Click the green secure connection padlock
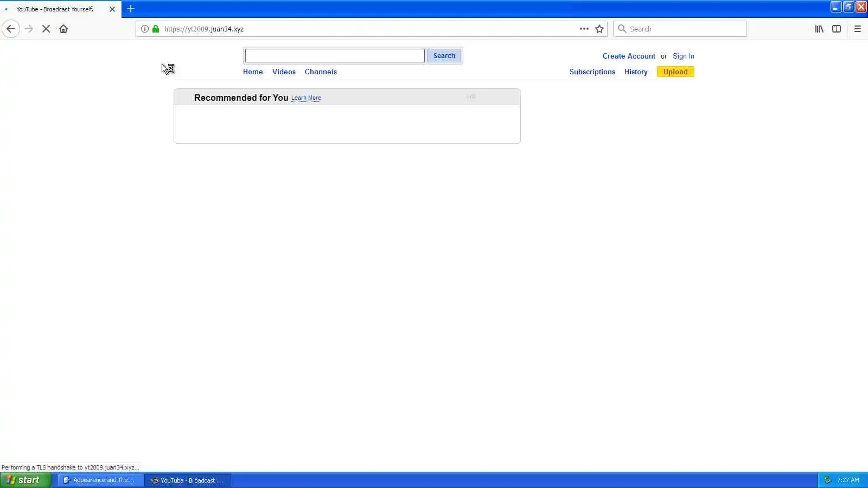The image size is (868, 488). (x=156, y=29)
